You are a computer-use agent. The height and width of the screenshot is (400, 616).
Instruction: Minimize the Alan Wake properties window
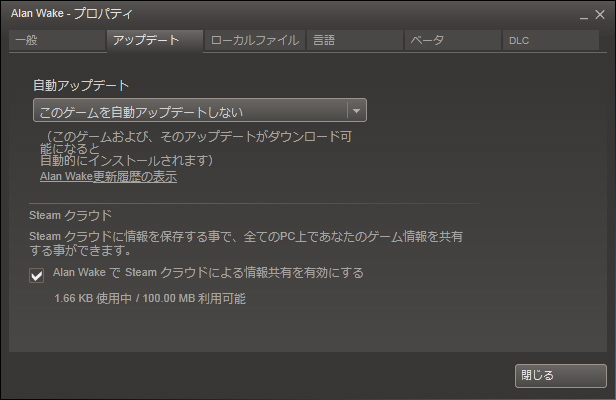(584, 16)
